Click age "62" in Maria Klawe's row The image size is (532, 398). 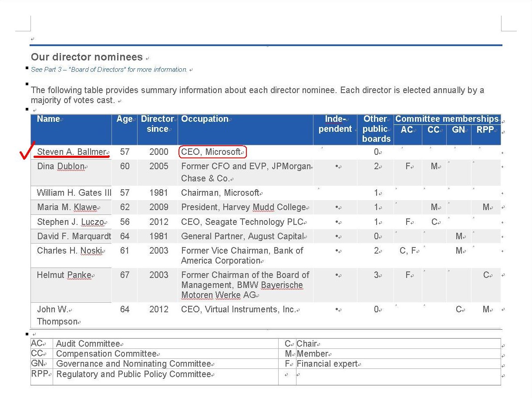click(x=125, y=207)
